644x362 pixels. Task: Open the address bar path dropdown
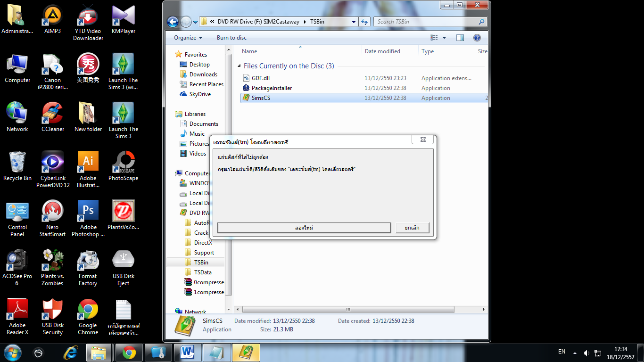(x=354, y=22)
